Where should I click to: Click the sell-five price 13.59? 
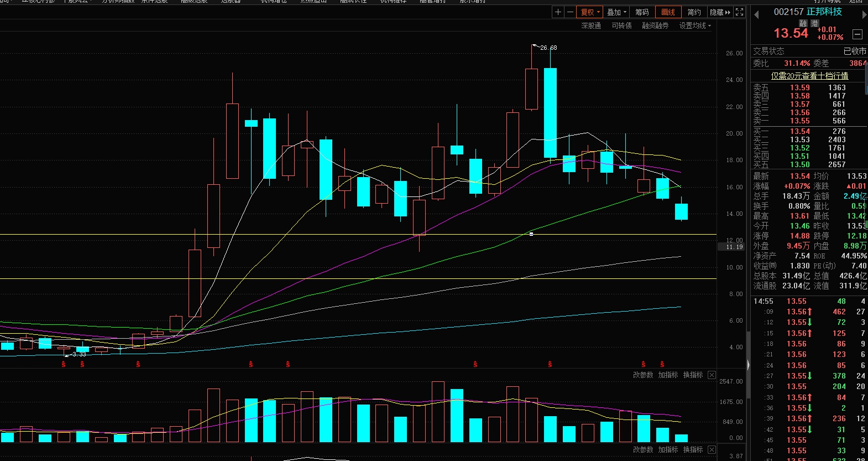(x=799, y=87)
